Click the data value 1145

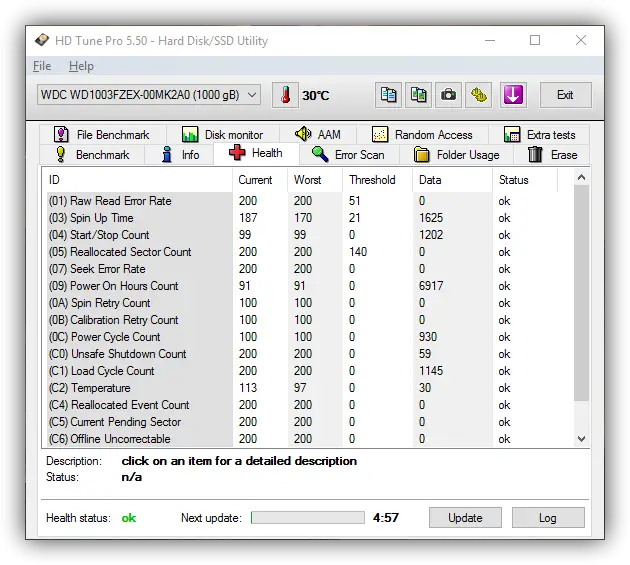(431, 371)
